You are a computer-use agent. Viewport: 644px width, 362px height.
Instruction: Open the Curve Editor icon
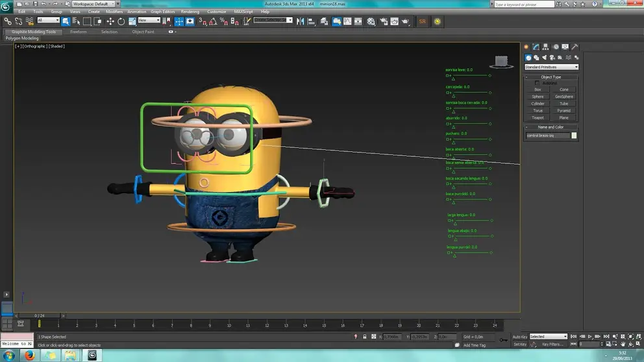tap(347, 21)
